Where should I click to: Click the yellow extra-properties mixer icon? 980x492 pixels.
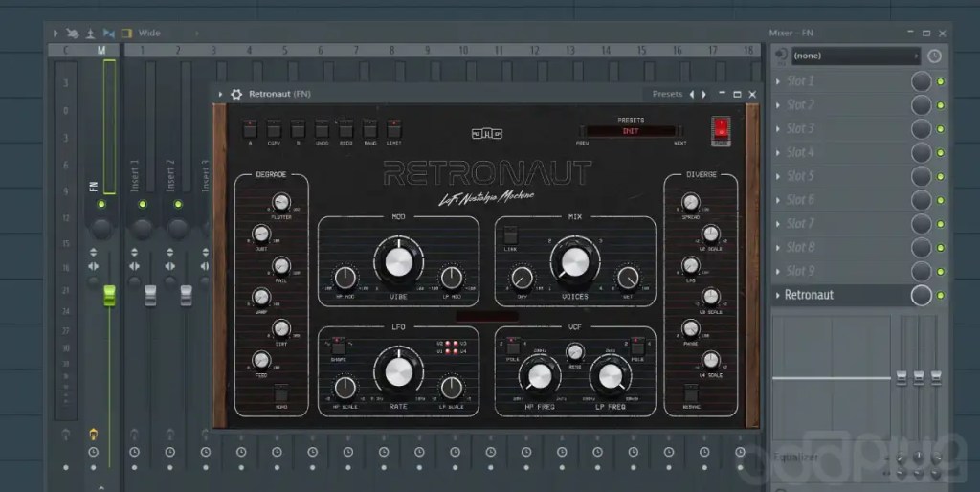pyautogui.click(x=127, y=34)
